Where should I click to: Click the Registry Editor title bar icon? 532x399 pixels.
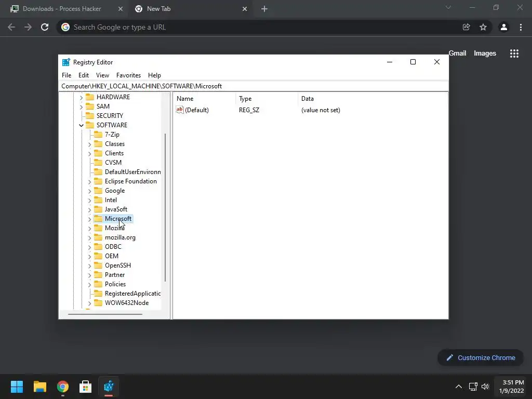click(66, 62)
